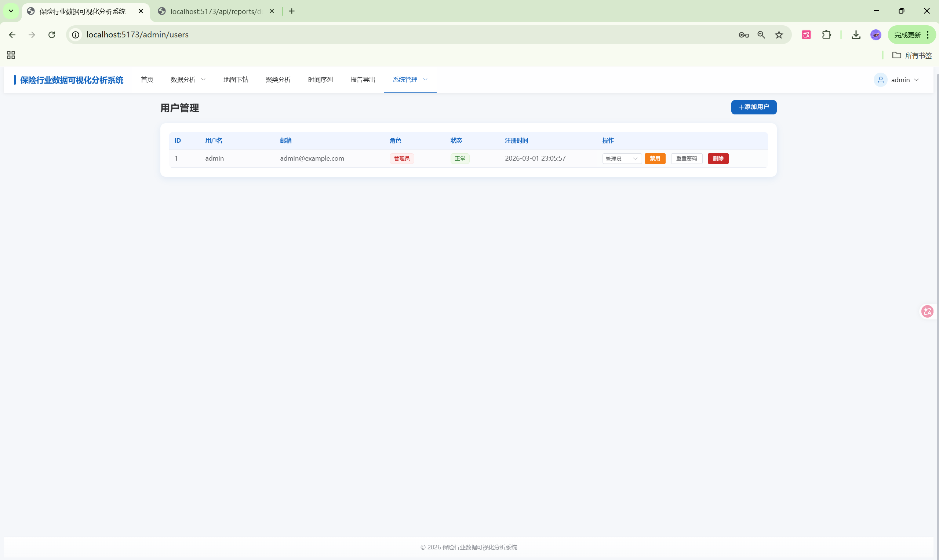Click the zoom magnifier icon in address bar
The width and height of the screenshot is (939, 560).
tap(761, 35)
